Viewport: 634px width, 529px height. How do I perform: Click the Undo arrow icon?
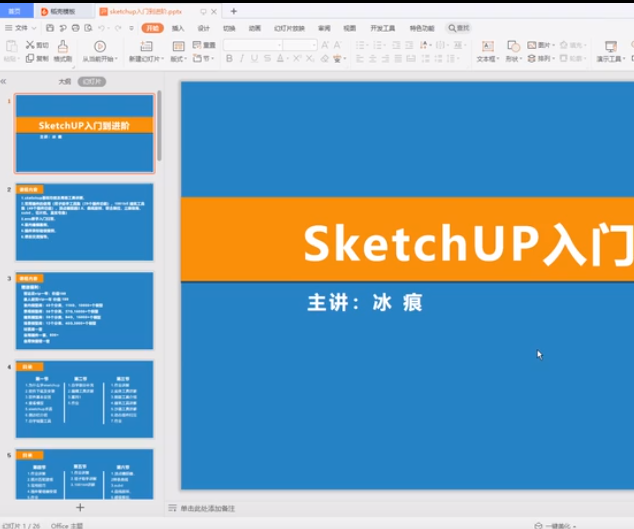pos(101,28)
